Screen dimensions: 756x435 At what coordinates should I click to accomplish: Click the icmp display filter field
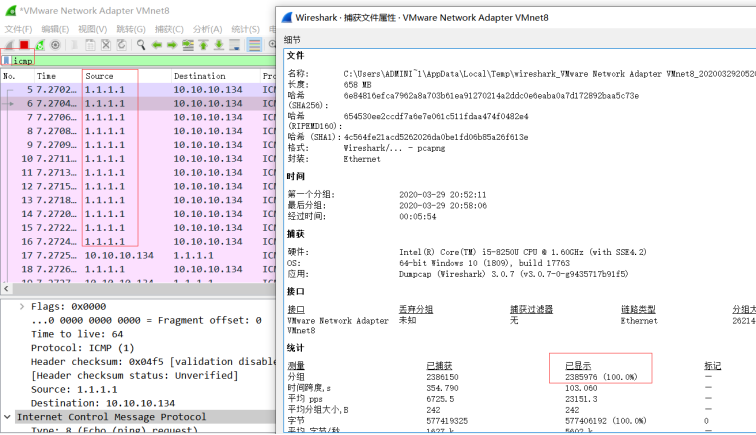[x=143, y=61]
